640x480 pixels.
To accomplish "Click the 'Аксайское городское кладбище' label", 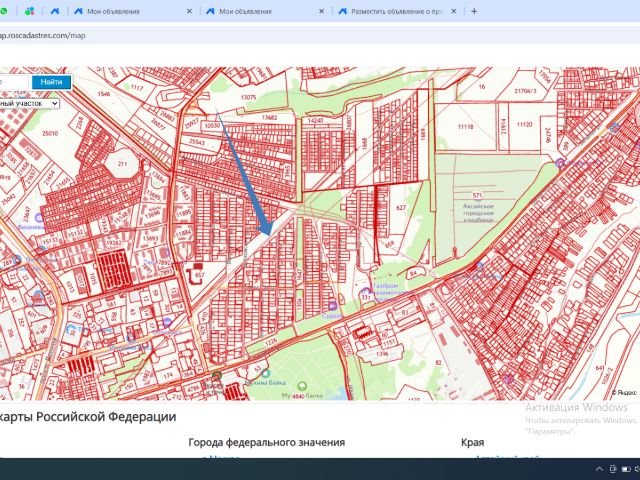I will (478, 213).
